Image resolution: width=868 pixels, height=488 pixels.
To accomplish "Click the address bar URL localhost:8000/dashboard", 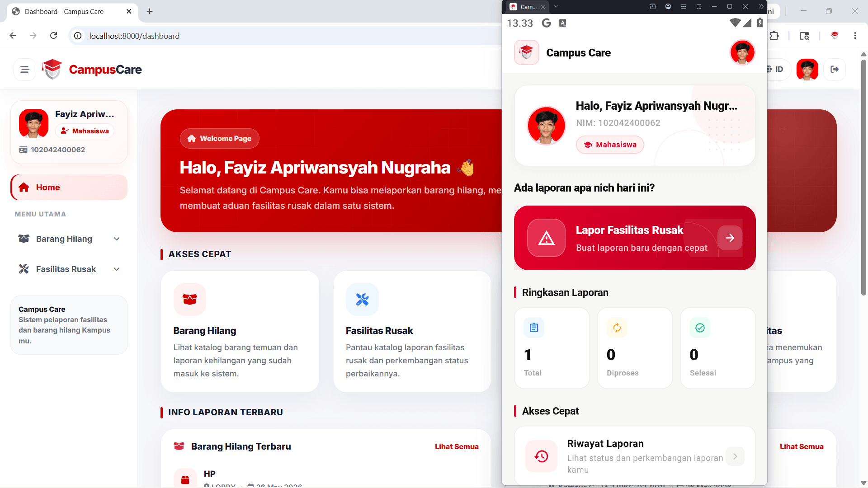I will [134, 36].
